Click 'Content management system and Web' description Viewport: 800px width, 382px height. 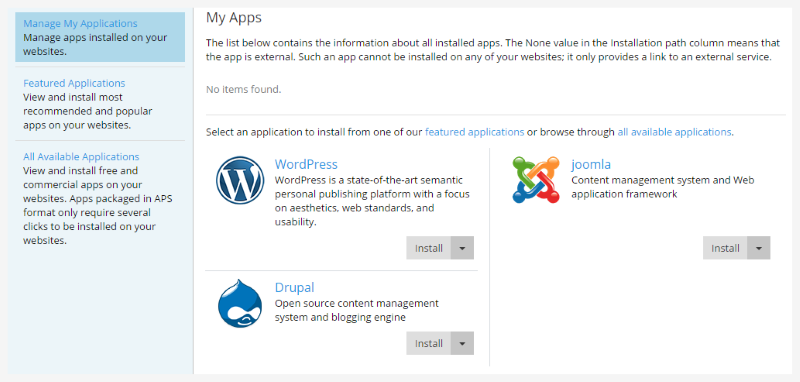point(663,187)
